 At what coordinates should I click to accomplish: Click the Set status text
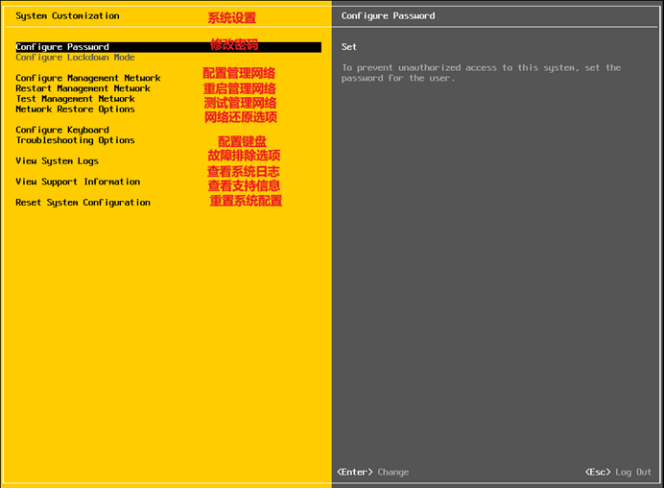tap(349, 47)
